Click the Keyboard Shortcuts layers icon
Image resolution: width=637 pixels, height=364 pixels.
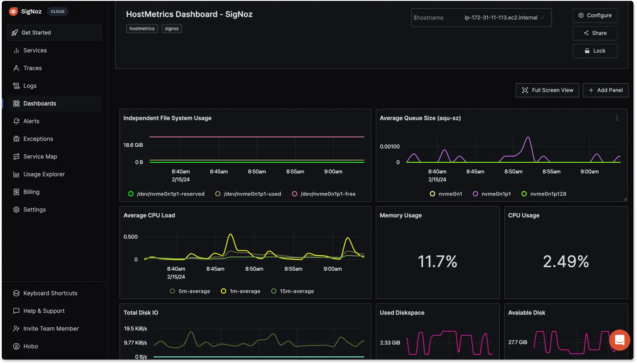16,293
